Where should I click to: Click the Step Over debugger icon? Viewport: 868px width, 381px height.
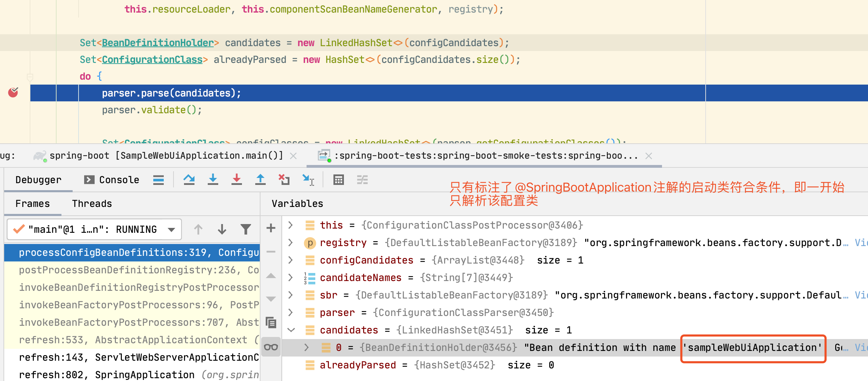coord(189,180)
